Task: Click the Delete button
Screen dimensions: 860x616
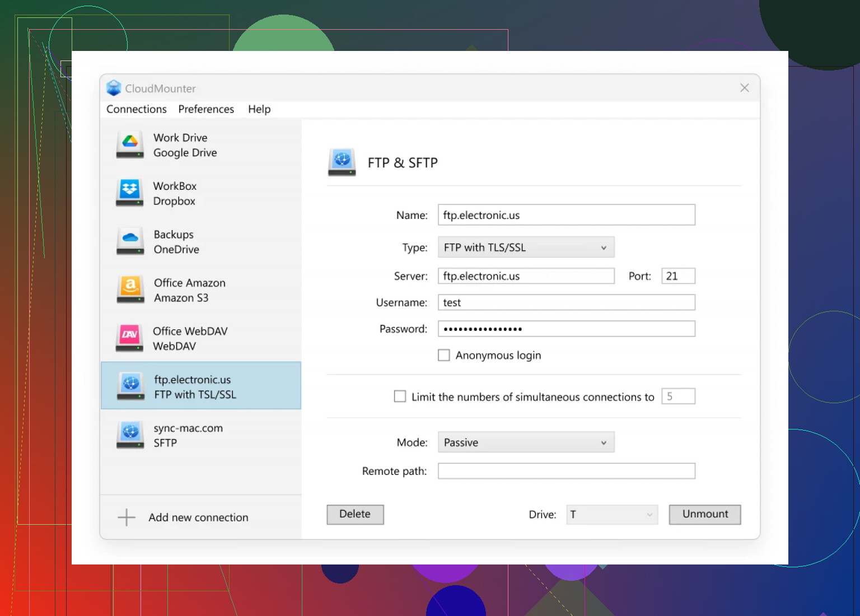Action: (x=355, y=515)
